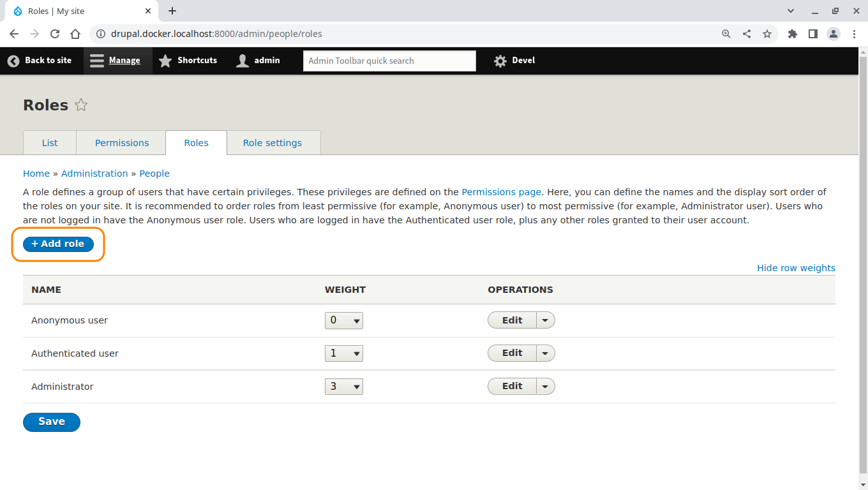Reload the page with refresh icon

point(55,34)
